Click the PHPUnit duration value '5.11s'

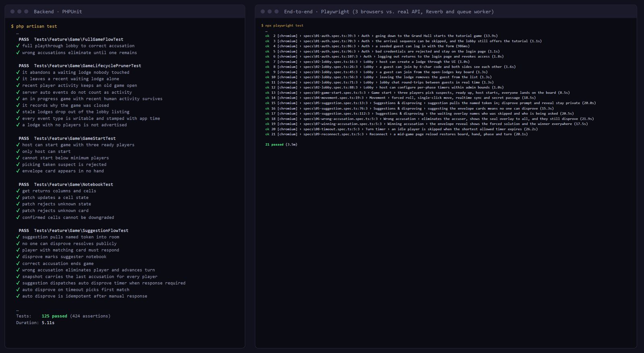tap(48, 323)
